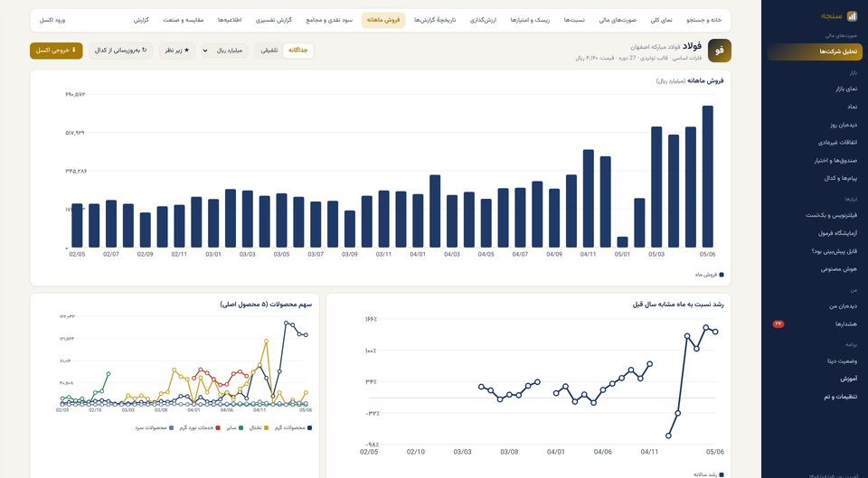Click the سنجه logo icon in the sidebar
The height and width of the screenshot is (478, 868).
tap(852, 16)
